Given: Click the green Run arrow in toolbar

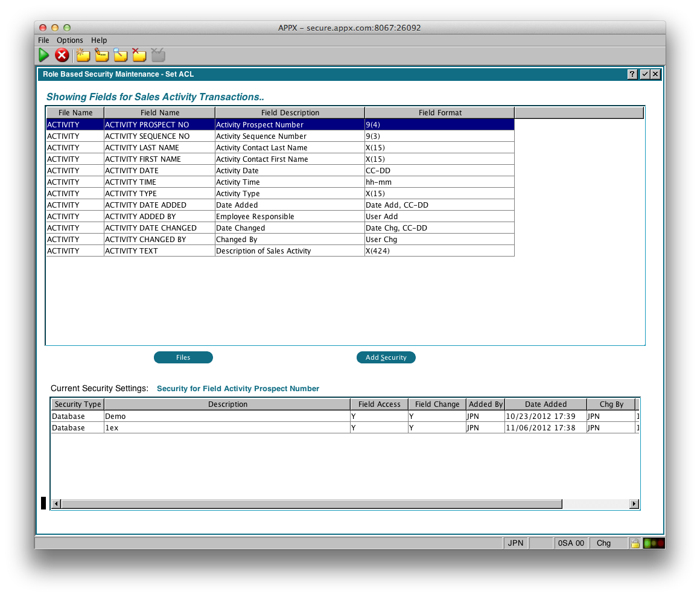Looking at the screenshot, I should (x=44, y=56).
